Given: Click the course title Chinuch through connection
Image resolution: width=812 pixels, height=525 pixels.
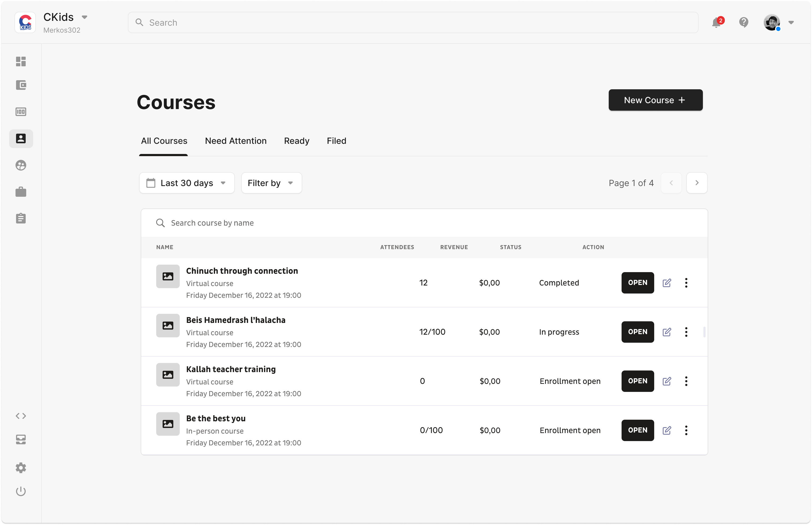Looking at the screenshot, I should click(242, 271).
